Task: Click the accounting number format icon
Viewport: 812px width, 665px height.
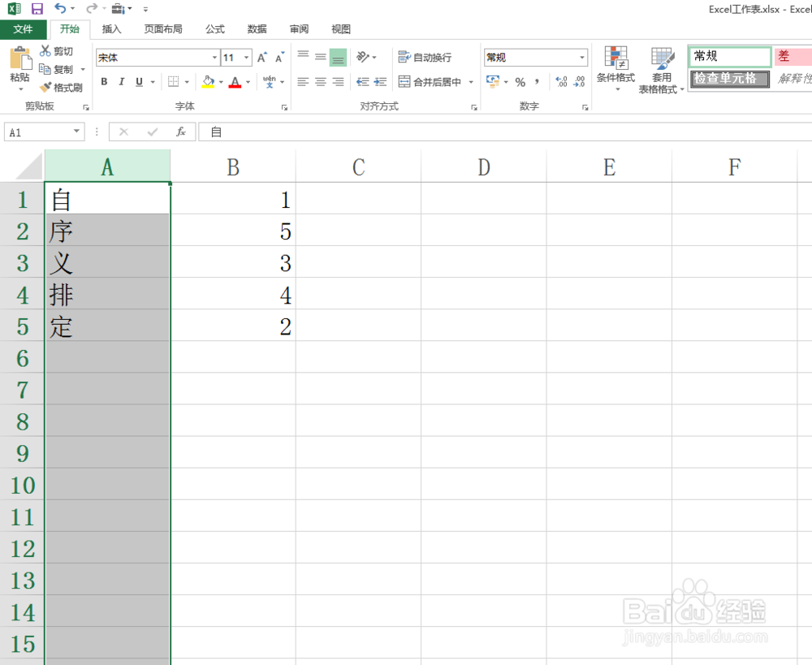Action: (493, 81)
